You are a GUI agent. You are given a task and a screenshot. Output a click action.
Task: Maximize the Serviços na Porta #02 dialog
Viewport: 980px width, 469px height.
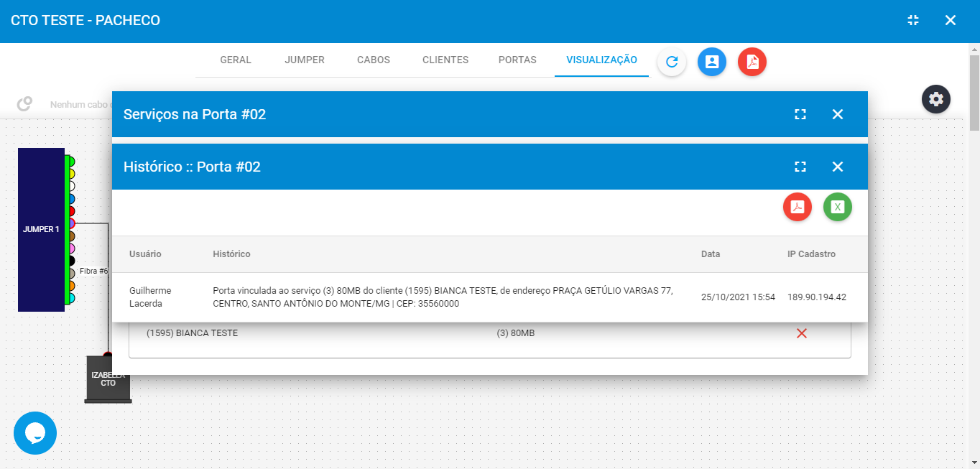tap(800, 114)
